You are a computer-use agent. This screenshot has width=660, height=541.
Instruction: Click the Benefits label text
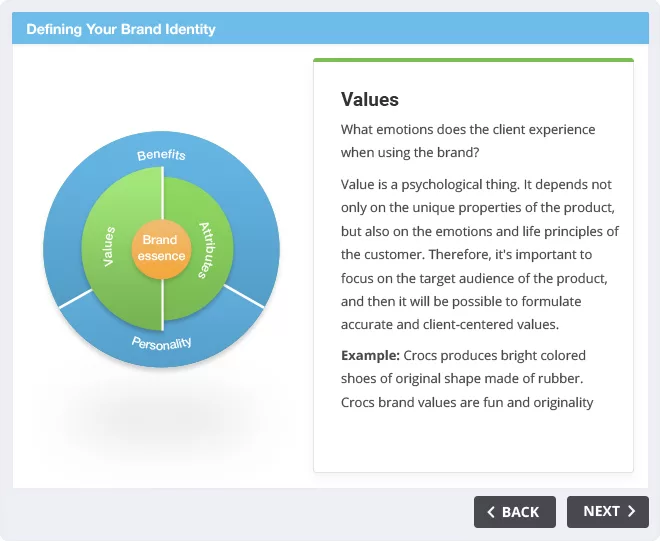click(161, 155)
